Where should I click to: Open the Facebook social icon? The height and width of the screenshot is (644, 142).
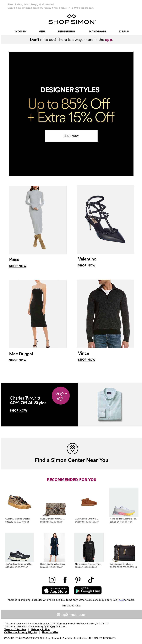[65, 580]
